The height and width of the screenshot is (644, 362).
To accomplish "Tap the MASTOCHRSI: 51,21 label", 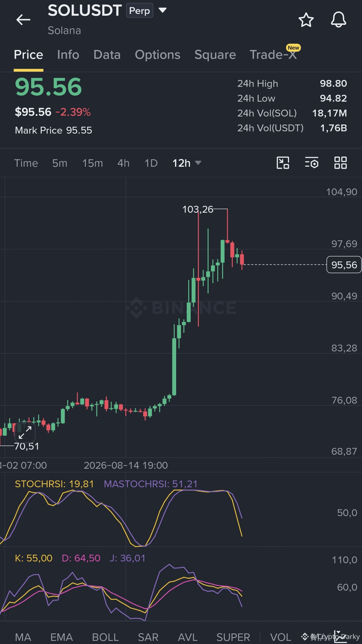I will (x=151, y=484).
